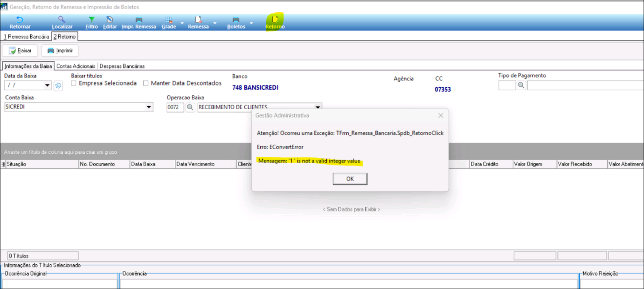Switch to the 1 Remessa Bancária tab
Screen dimensions: 644x289
26,37
